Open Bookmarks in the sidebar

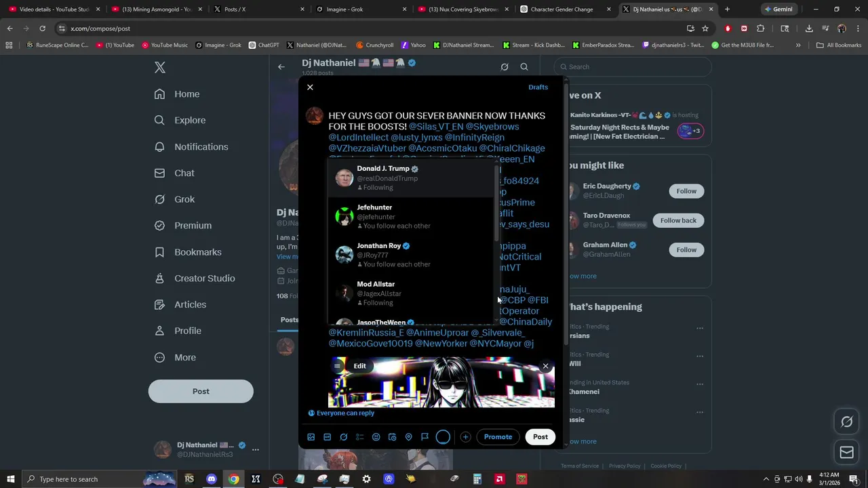point(187,252)
